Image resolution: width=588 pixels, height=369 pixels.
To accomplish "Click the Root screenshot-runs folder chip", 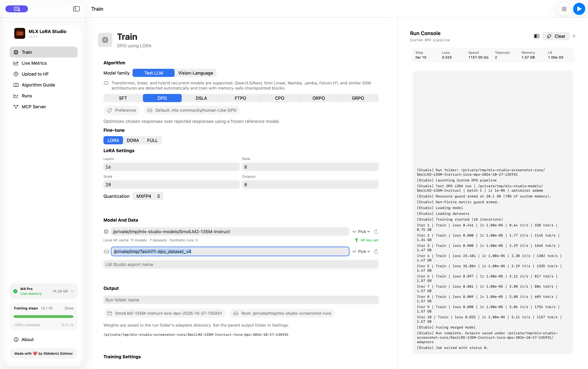I will tap(282, 313).
